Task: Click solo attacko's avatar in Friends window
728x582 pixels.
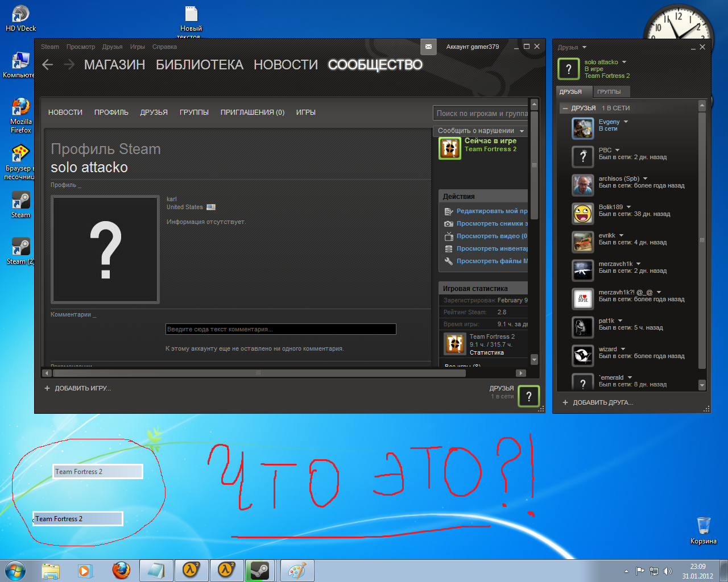Action: click(x=568, y=69)
